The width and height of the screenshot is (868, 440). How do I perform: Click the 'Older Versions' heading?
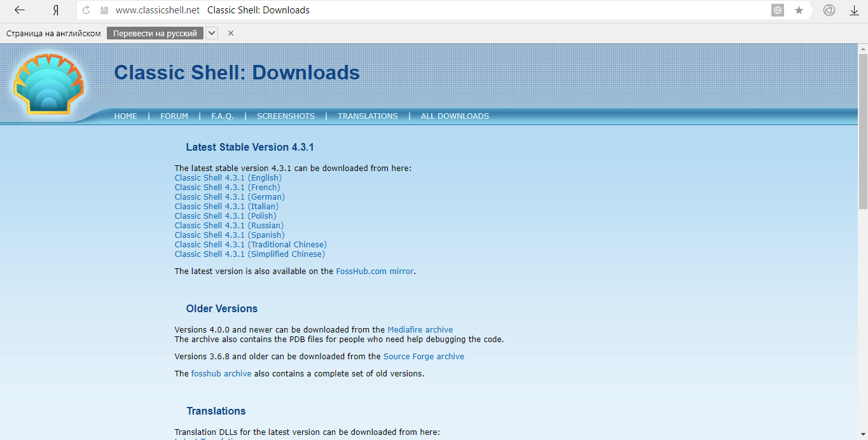pyautogui.click(x=222, y=309)
